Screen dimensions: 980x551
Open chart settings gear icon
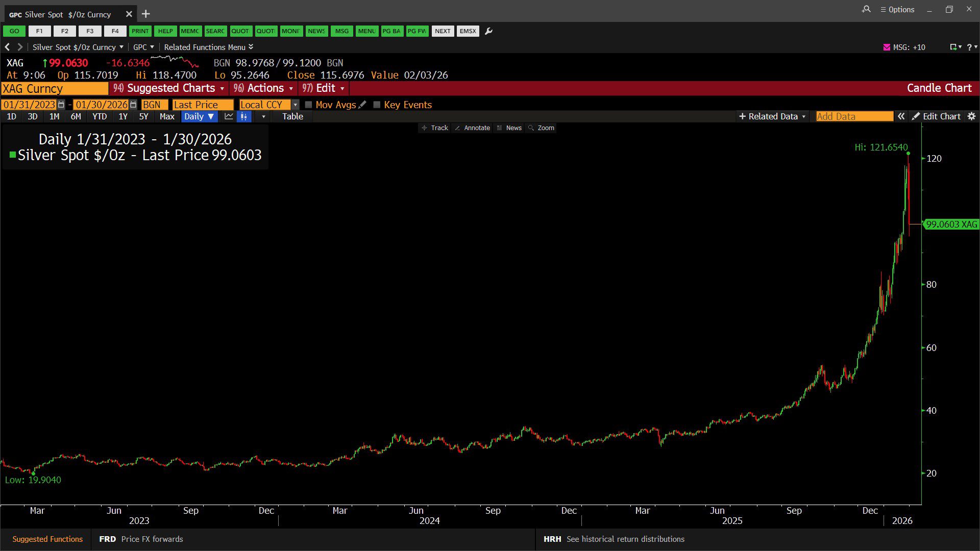click(971, 116)
